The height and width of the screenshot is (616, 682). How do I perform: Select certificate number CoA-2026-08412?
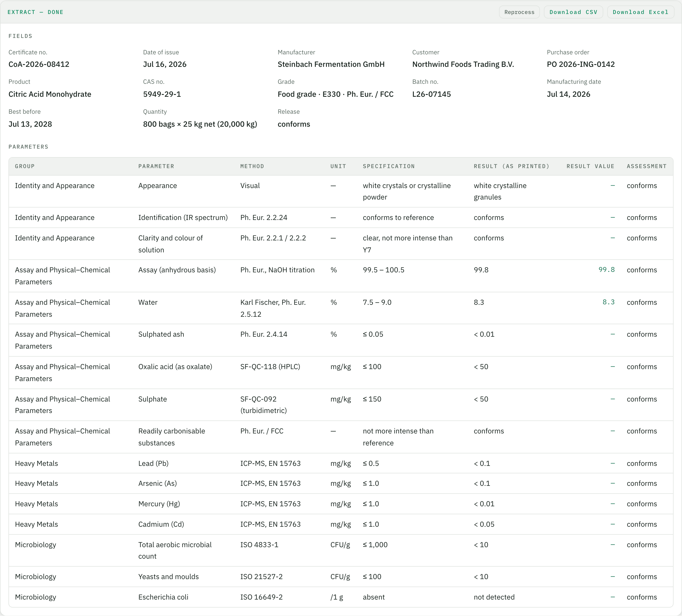39,64
